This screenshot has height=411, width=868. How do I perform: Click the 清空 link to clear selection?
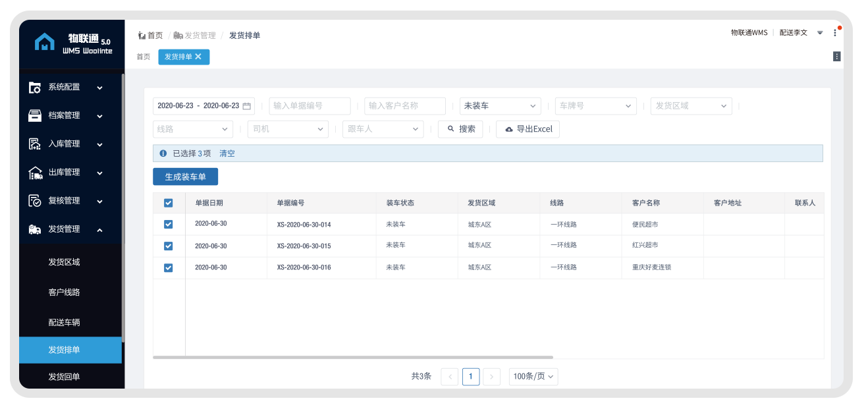click(227, 153)
